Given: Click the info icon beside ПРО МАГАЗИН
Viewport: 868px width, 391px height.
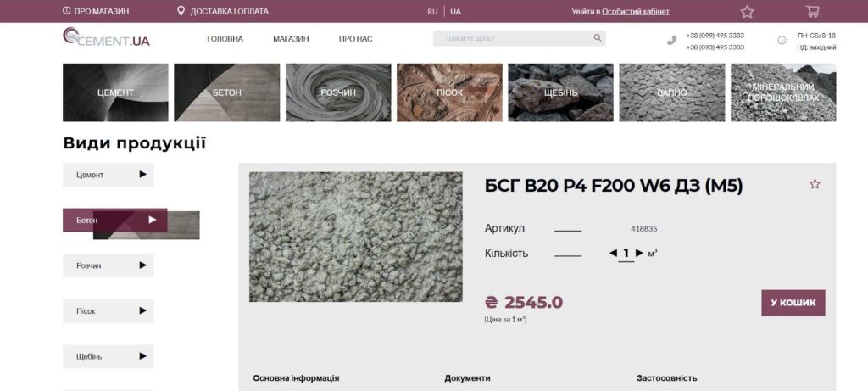Looking at the screenshot, I should tap(66, 11).
